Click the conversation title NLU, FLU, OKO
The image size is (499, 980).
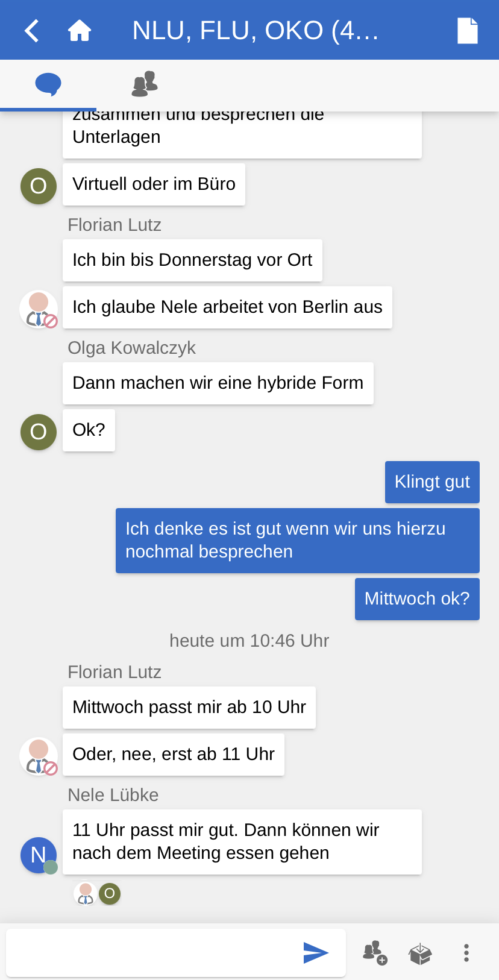pos(255,31)
